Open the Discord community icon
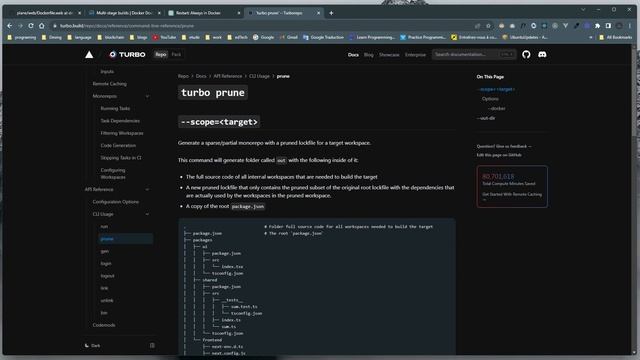Viewport: 640px width, 360px height. [x=542, y=54]
